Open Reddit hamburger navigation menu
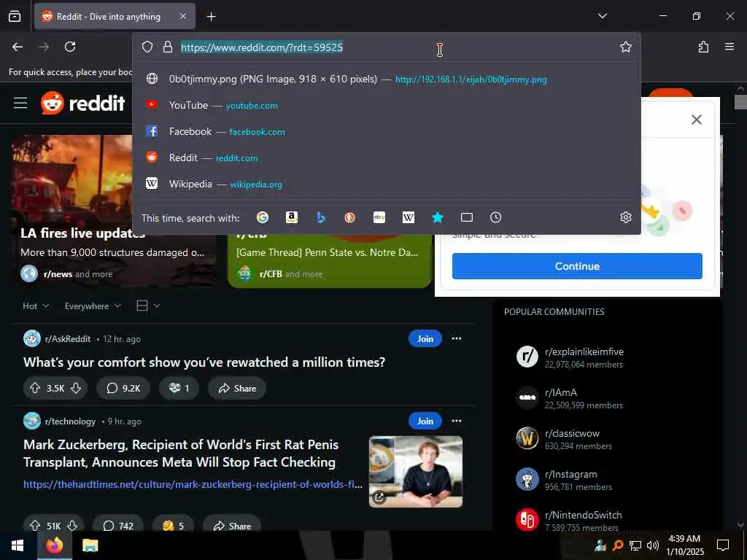 [20, 103]
